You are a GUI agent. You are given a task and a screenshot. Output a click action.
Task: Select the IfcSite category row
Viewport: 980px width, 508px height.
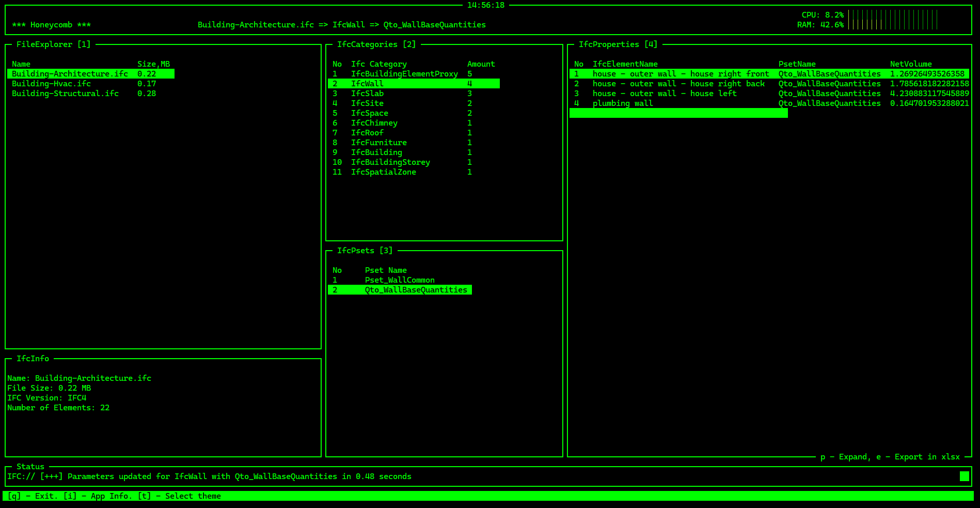coord(414,103)
